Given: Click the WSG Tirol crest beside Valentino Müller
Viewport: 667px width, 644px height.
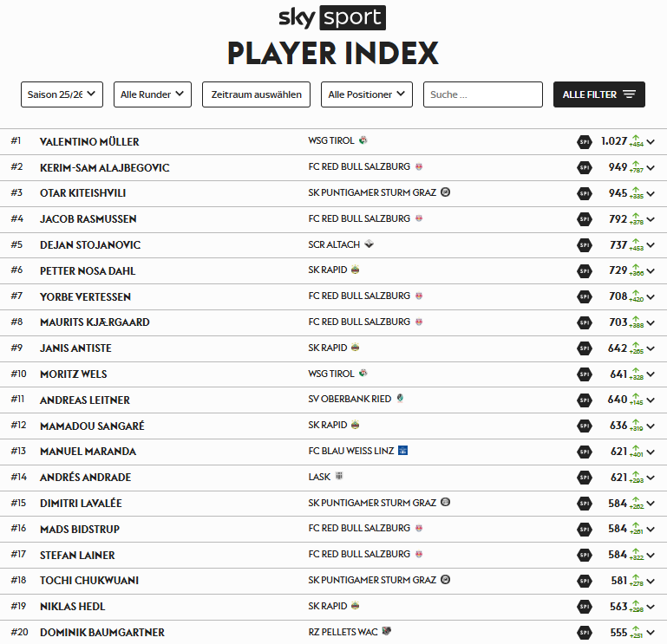Looking at the screenshot, I should tap(363, 140).
